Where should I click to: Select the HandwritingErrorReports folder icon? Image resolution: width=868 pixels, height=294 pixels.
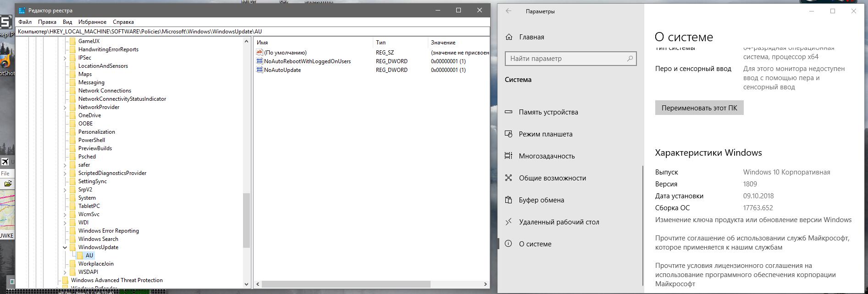(72, 49)
